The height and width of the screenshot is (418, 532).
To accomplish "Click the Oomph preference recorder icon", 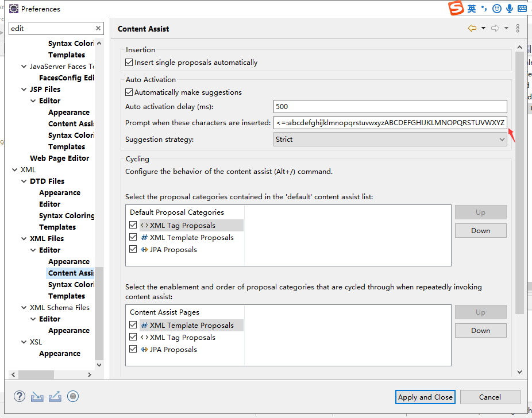I will click(72, 396).
